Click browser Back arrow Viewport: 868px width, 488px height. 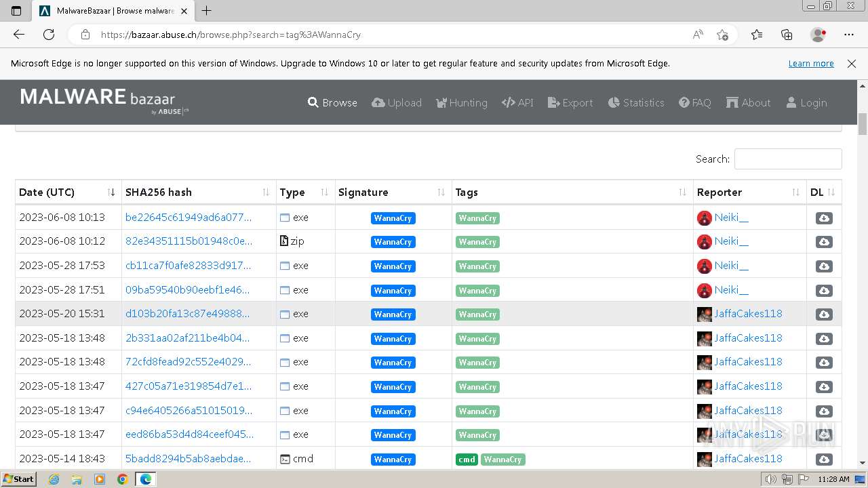coord(19,35)
